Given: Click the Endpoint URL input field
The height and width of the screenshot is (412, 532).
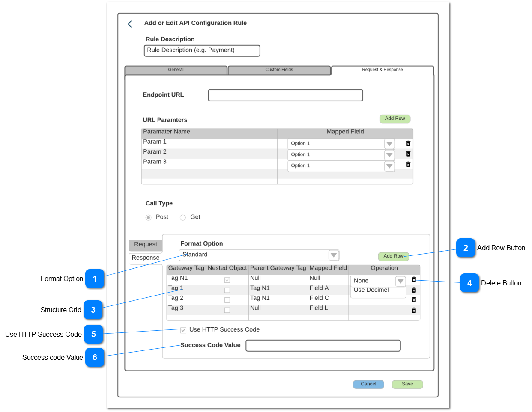Looking at the screenshot, I should tap(285, 95).
